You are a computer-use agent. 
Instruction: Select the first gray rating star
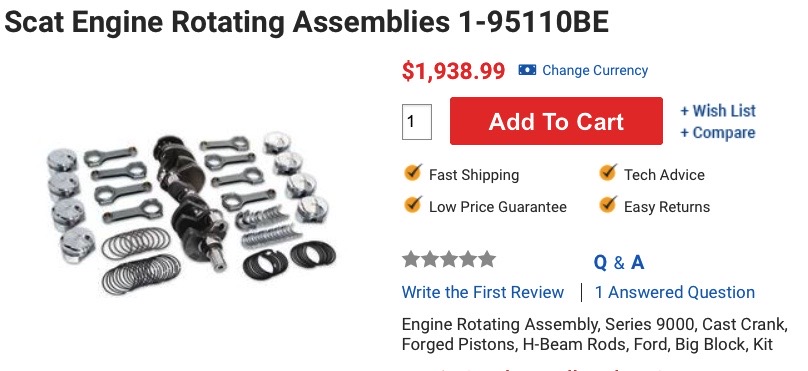coord(411,259)
